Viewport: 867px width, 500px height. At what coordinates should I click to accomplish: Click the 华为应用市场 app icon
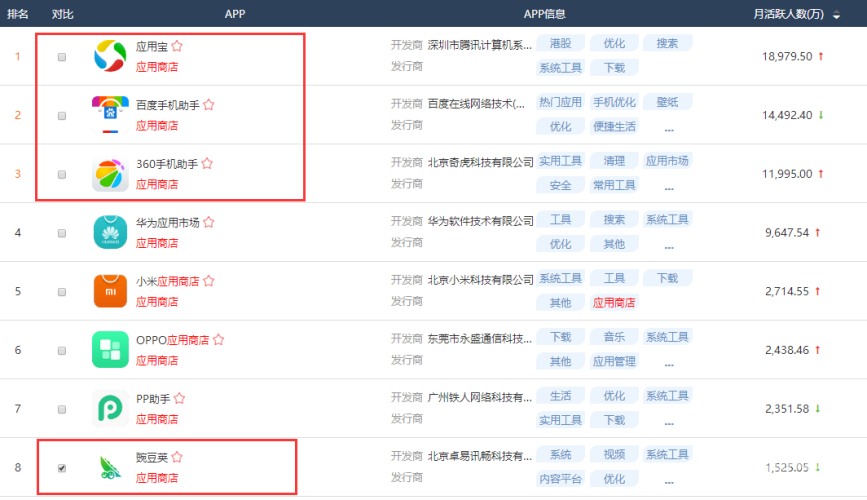point(110,232)
